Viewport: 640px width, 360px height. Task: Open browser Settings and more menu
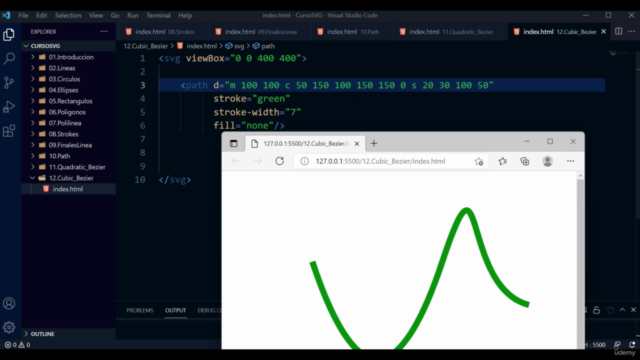pos(571,161)
